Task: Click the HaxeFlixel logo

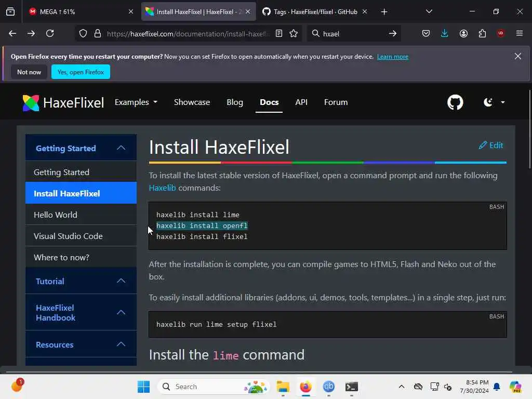Action: (x=63, y=103)
